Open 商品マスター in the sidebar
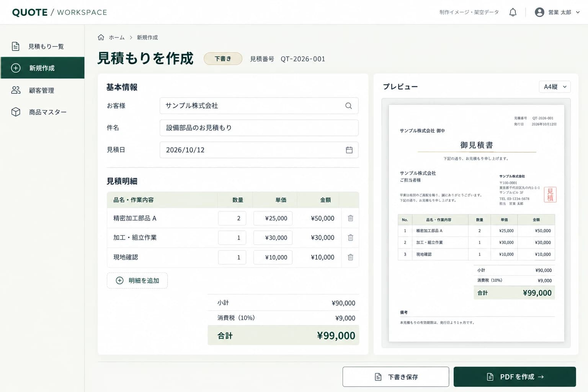This screenshot has height=392, width=588. (42, 112)
